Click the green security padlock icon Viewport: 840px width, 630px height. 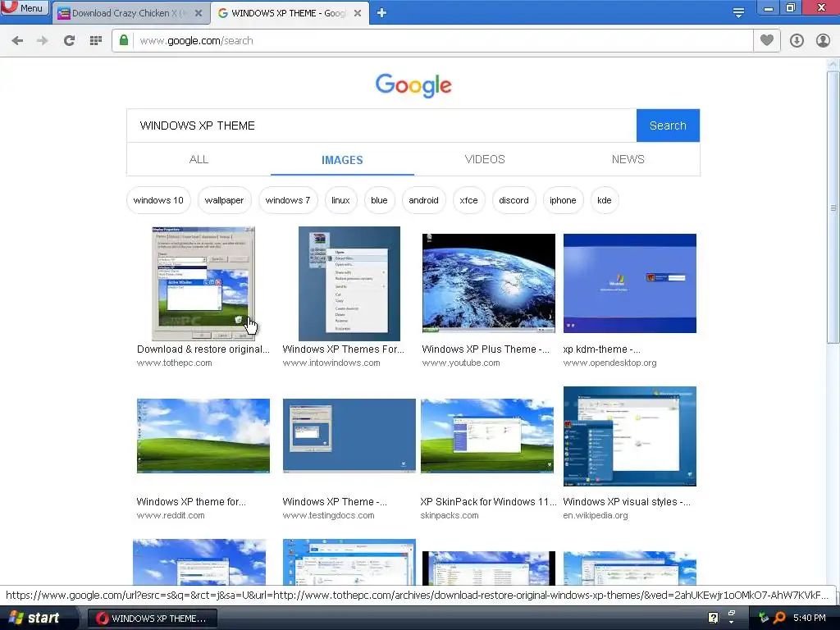point(124,40)
